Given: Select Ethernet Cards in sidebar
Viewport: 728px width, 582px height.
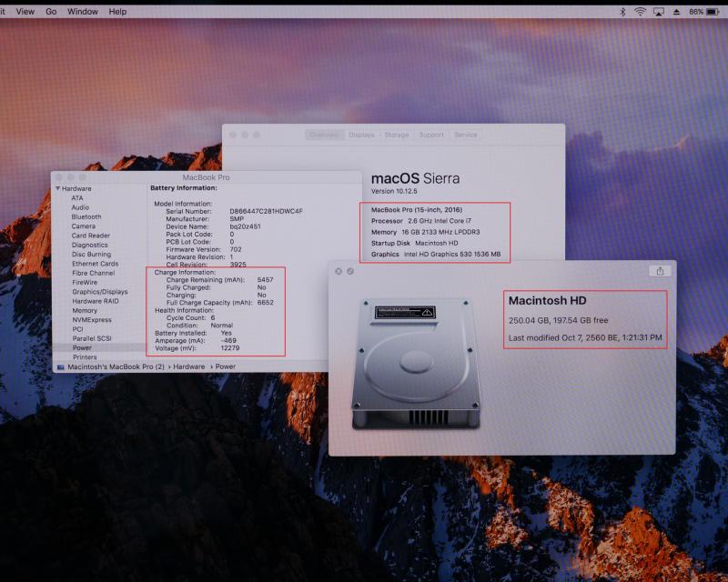Looking at the screenshot, I should (x=96, y=264).
